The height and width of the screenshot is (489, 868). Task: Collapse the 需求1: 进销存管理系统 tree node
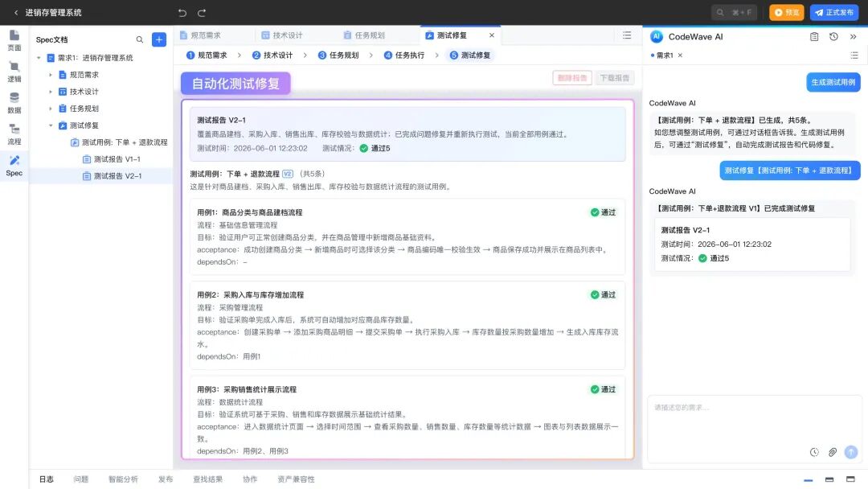[39, 58]
